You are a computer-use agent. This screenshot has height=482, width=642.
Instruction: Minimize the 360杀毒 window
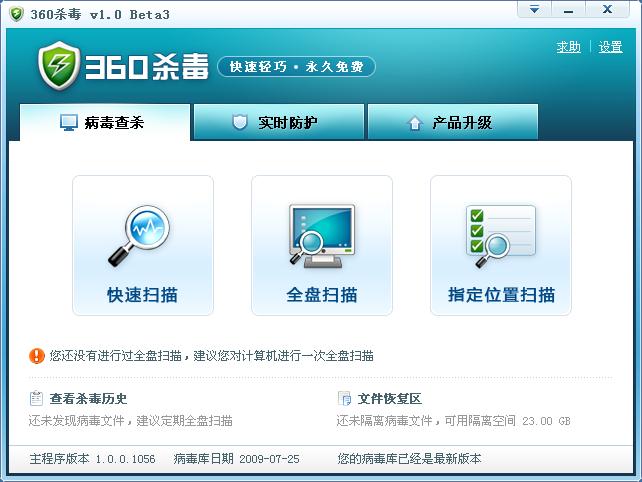[568, 9]
